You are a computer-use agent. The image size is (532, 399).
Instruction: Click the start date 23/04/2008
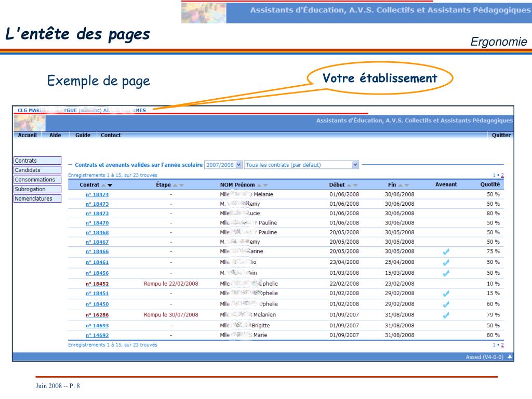click(344, 262)
